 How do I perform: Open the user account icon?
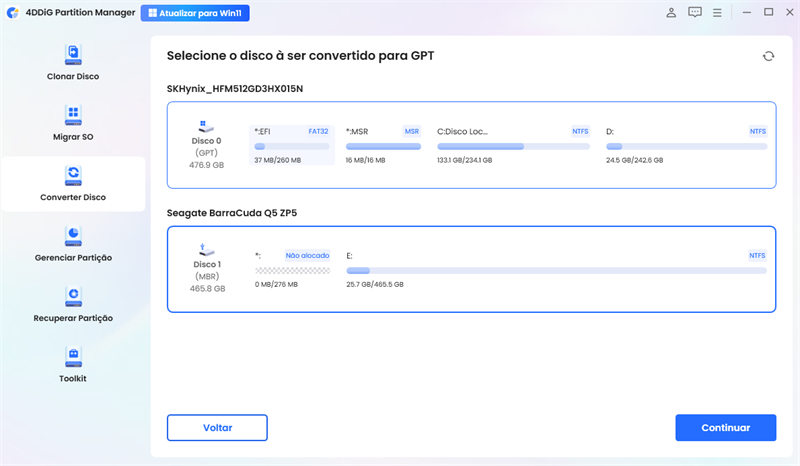pyautogui.click(x=671, y=13)
